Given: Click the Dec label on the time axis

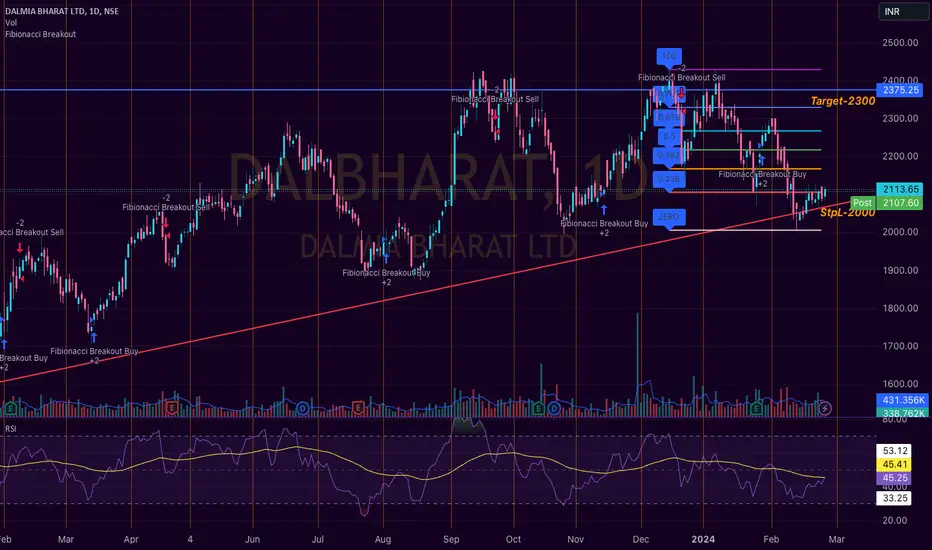Looking at the screenshot, I should coord(641,539).
